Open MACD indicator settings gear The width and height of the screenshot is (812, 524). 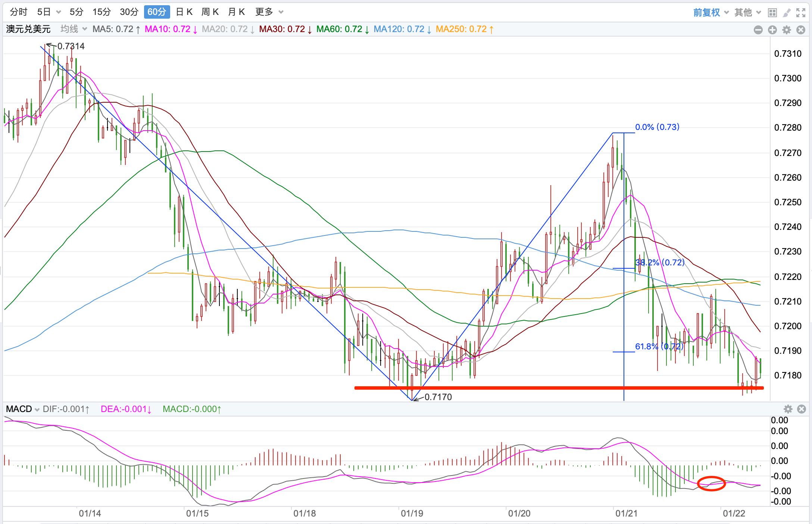(788, 409)
